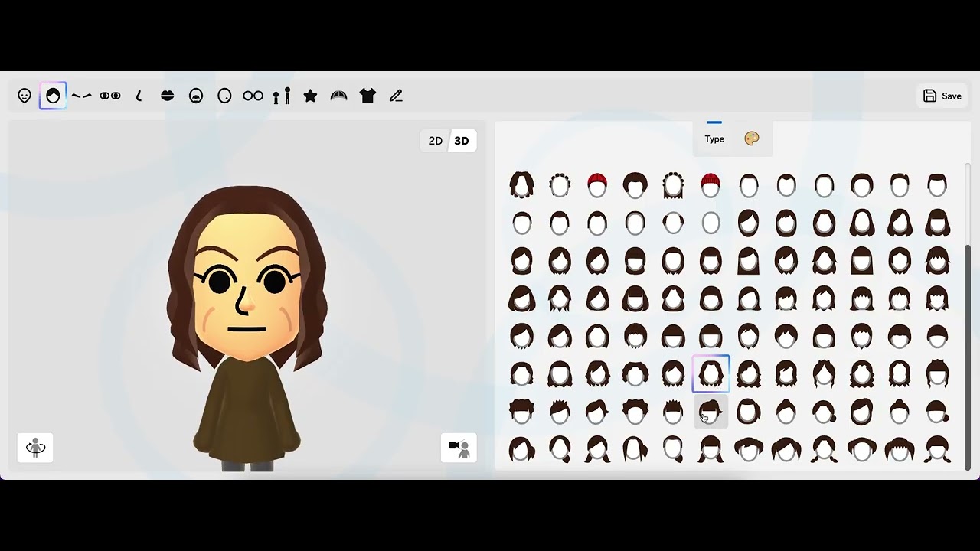Open the face shape category
Screen dimensions: 980x551
24,96
